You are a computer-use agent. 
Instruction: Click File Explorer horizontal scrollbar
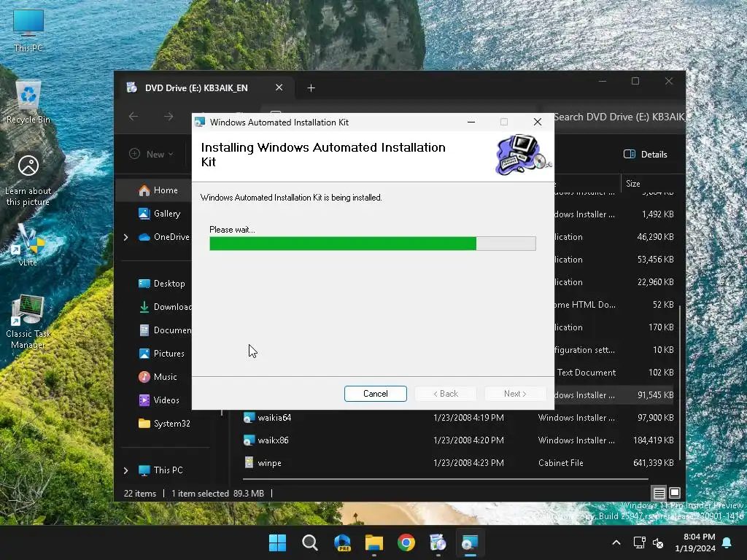tap(446, 479)
